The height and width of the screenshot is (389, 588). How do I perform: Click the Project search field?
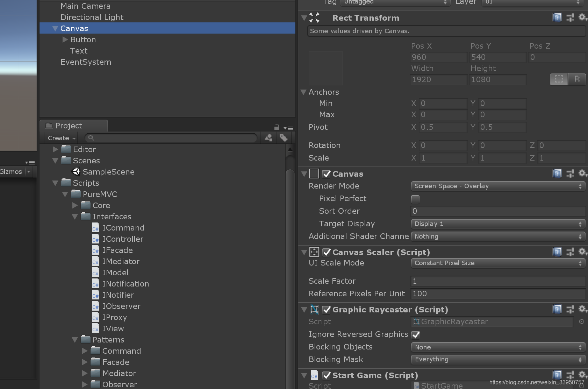(171, 138)
